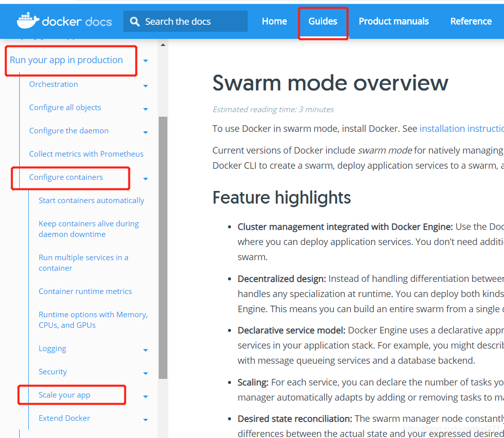Collapse Run your app in production arrow
This screenshot has height=438, width=504.
(146, 61)
